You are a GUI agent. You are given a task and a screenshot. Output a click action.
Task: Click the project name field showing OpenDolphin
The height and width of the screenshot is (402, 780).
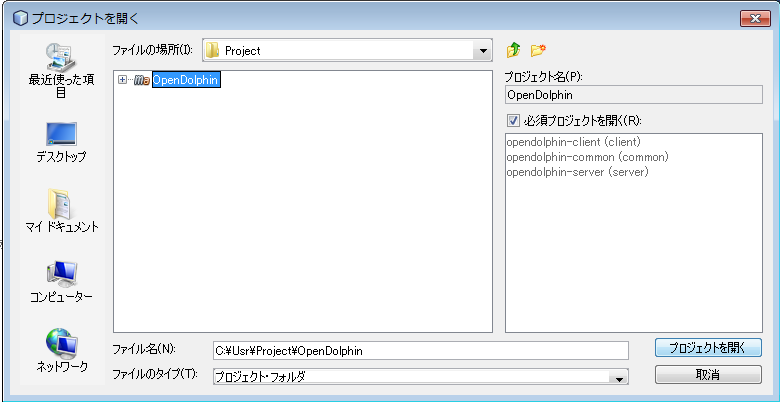[x=634, y=95]
